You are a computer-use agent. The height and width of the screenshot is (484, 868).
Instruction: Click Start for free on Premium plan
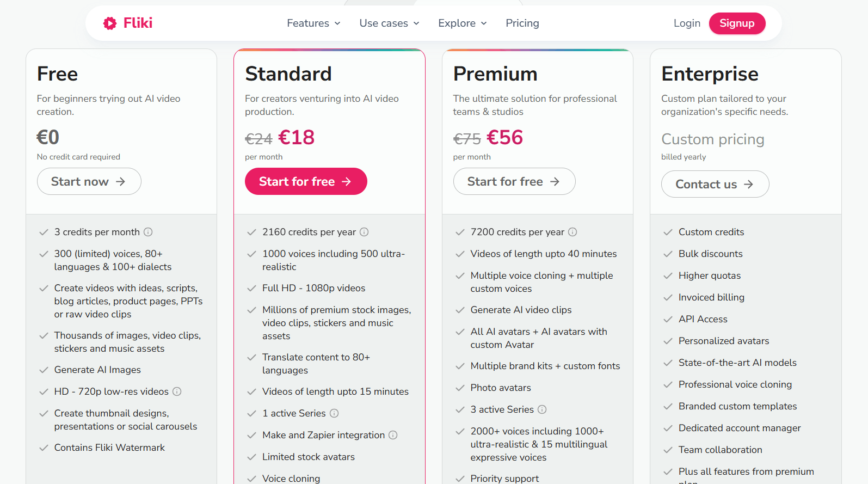coord(514,181)
